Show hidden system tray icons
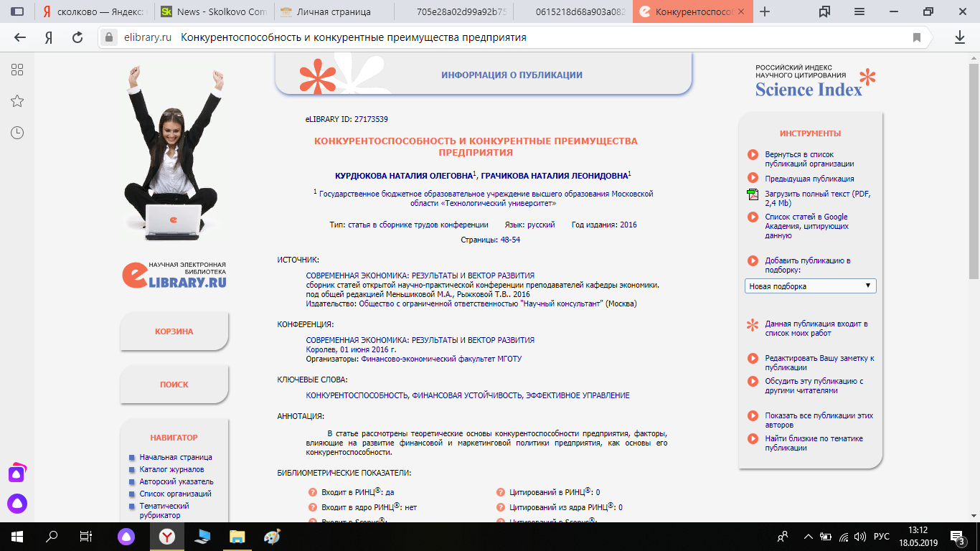 810,536
